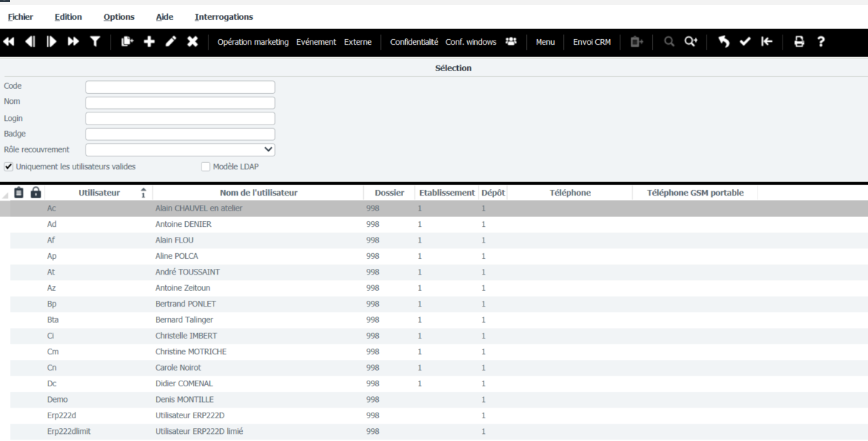Click the Bta user code cell
This screenshot has width=868, height=441.
click(53, 320)
